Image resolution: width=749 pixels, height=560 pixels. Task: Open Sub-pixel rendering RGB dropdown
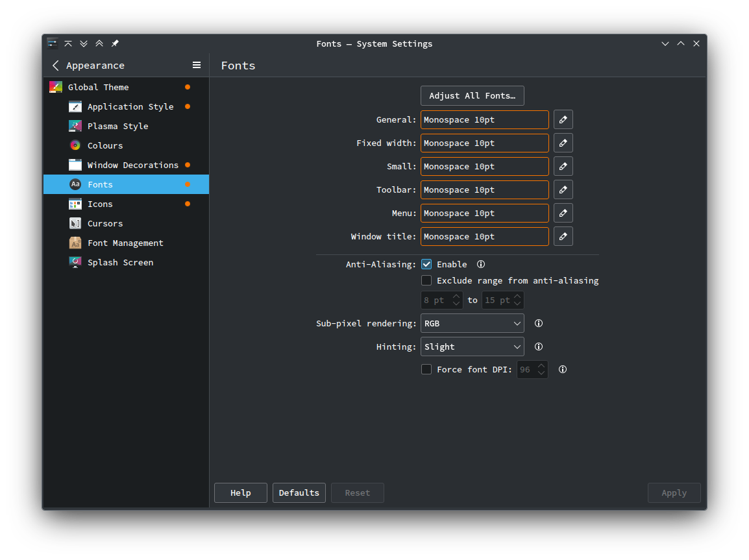[473, 324]
